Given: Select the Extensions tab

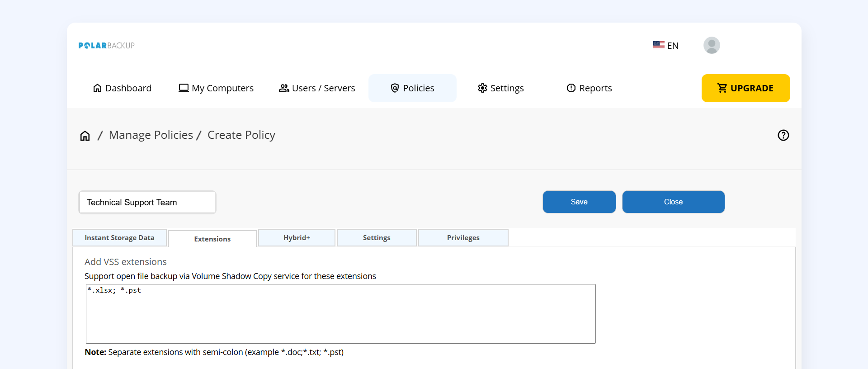Looking at the screenshot, I should tap(212, 239).
